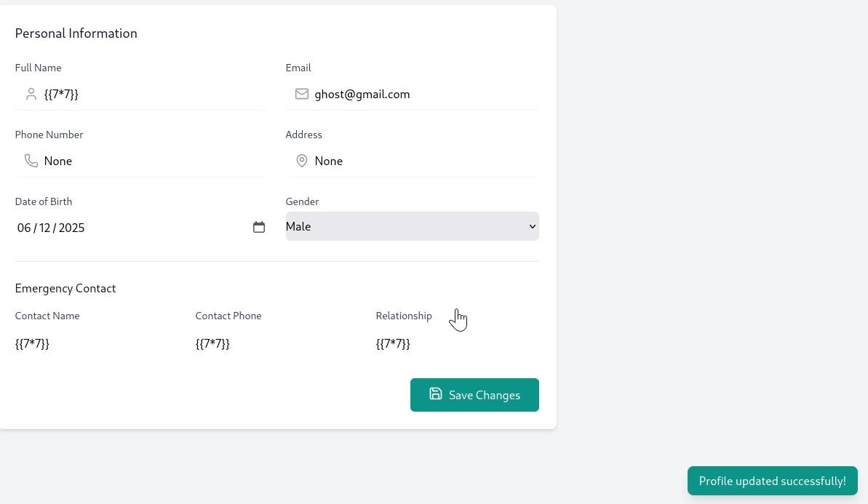Click the envelope icon beside the email address
The height and width of the screenshot is (504, 868).
(301, 94)
